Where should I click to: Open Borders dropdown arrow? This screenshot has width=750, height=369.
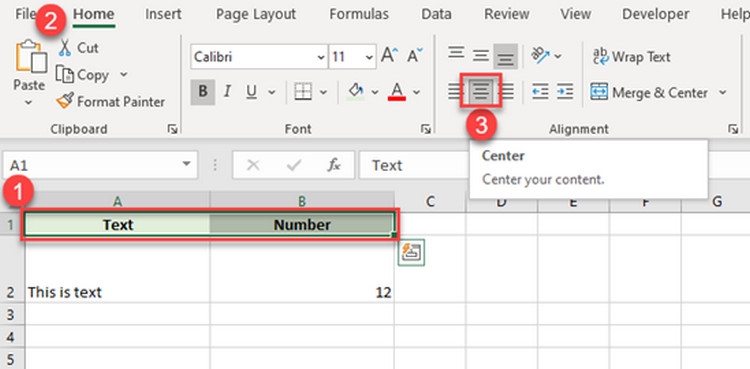tap(323, 92)
